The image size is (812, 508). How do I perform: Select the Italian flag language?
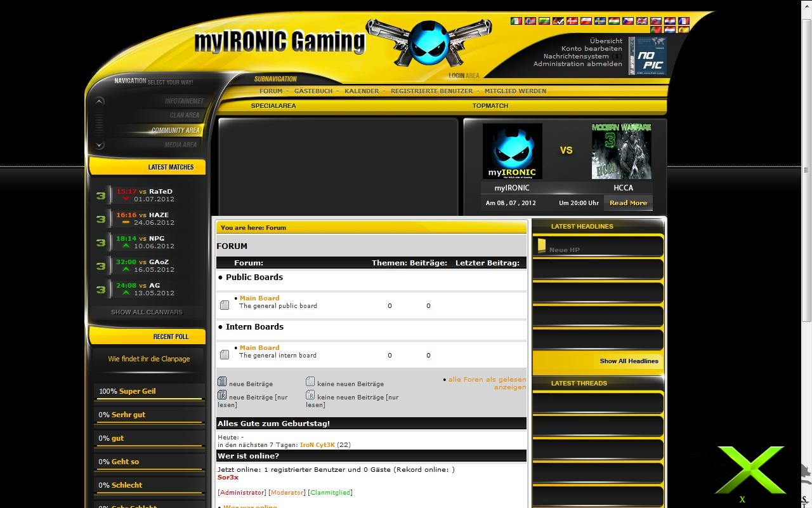pos(516,21)
